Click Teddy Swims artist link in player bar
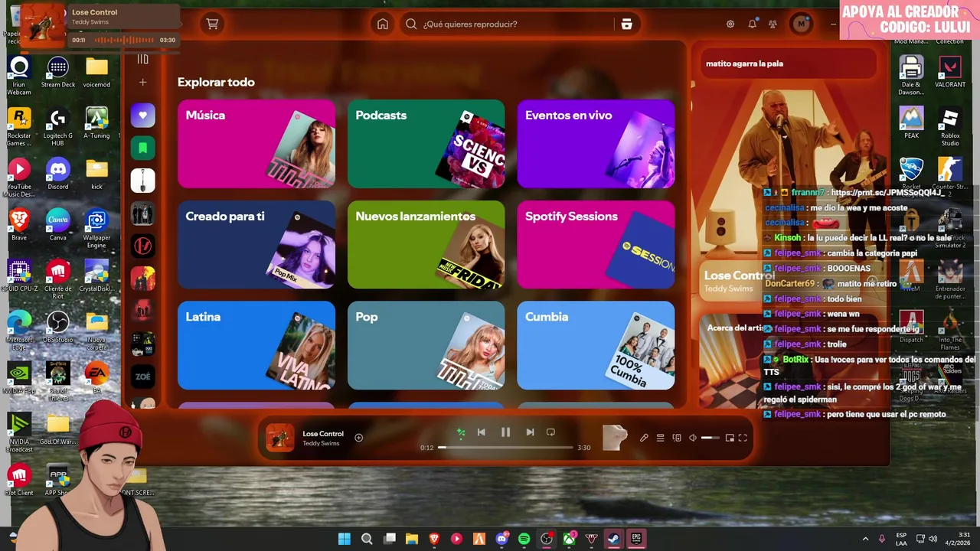The height and width of the screenshot is (551, 980). pos(321,444)
